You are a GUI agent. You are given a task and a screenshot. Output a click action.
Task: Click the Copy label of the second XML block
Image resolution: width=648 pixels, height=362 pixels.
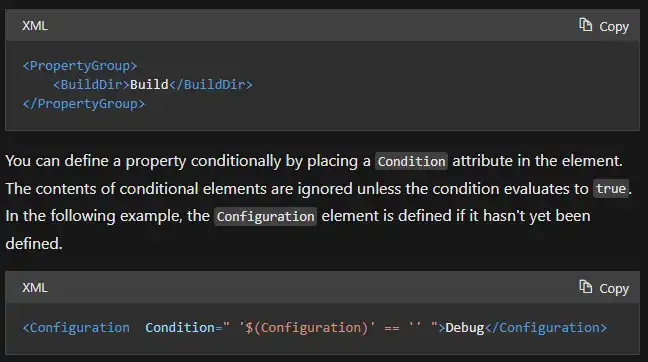614,288
